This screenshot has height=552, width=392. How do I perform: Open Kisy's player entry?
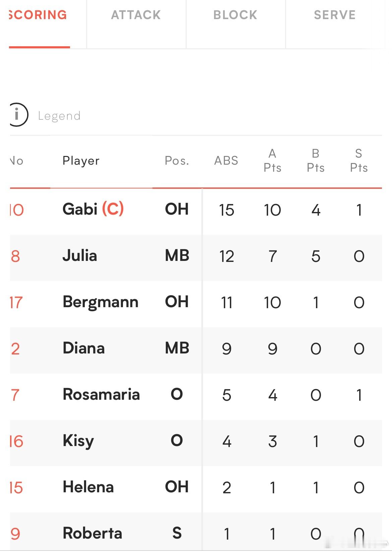[x=78, y=441]
